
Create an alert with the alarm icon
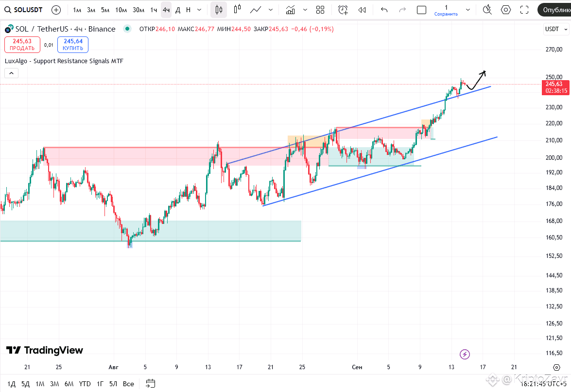tap(343, 10)
